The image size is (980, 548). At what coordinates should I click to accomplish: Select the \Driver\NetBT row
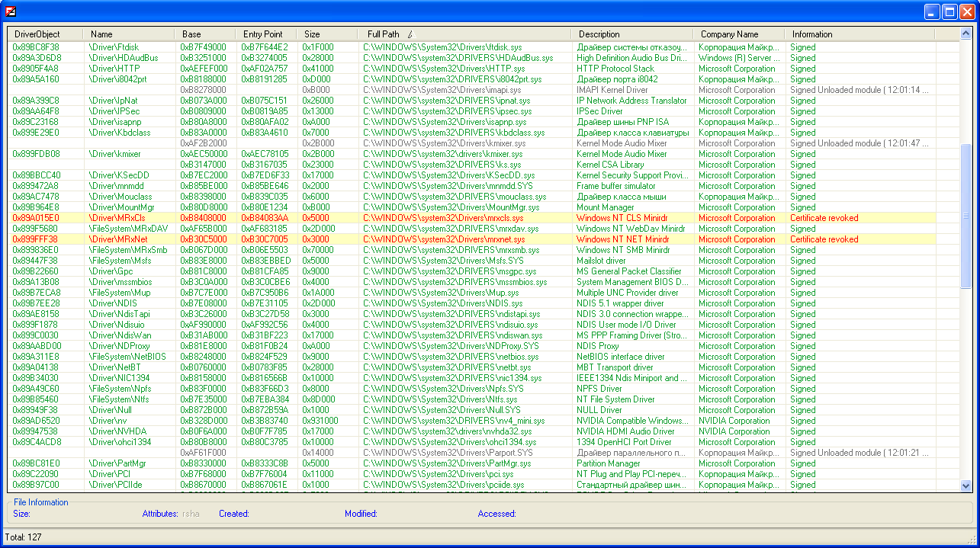pos(471,367)
